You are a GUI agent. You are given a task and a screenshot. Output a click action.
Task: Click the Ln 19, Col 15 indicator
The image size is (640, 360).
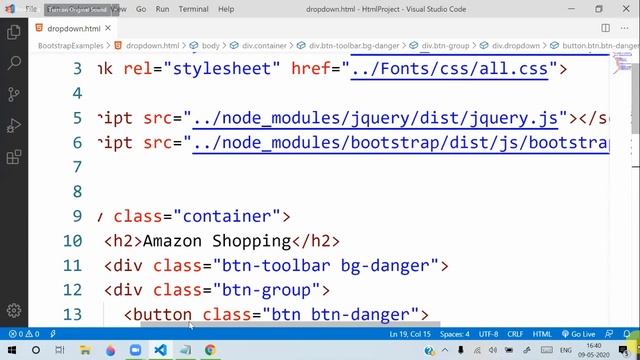click(410, 334)
